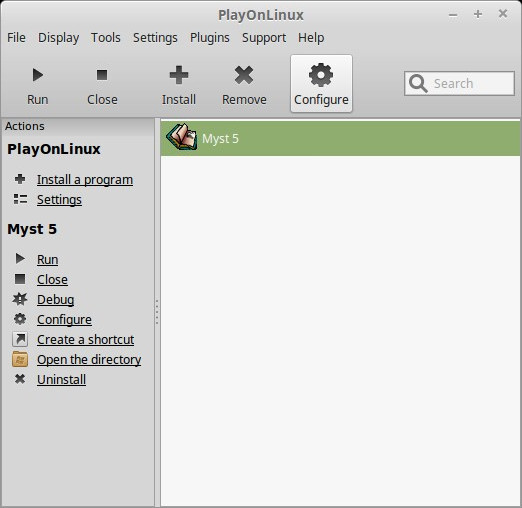The height and width of the screenshot is (508, 522).
Task: Minimize the PlayOnLinux window
Action: pyautogui.click(x=453, y=15)
